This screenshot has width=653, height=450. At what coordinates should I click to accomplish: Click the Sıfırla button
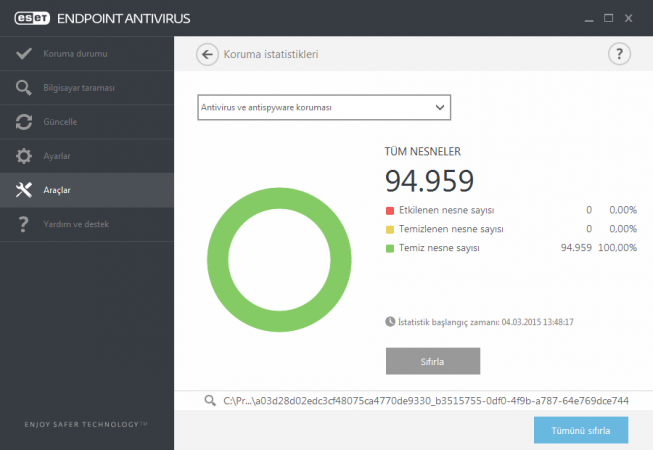[x=433, y=361]
